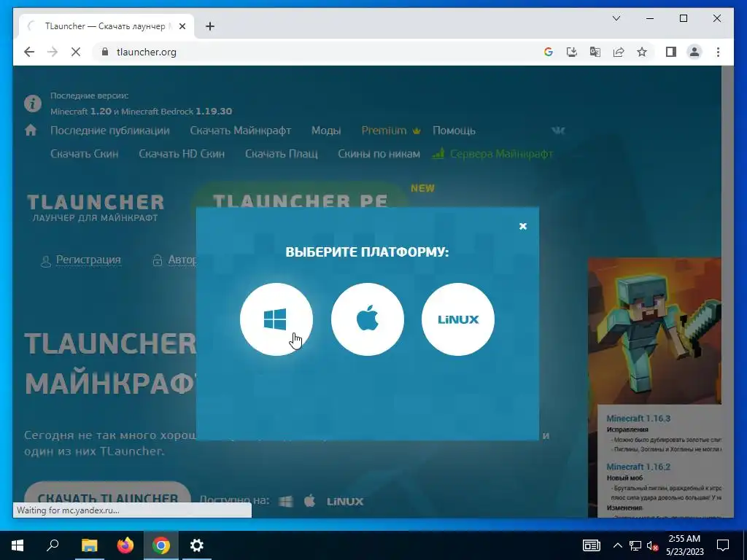The width and height of the screenshot is (747, 560).
Task: Open Firefox from the taskbar
Action: pos(125,545)
